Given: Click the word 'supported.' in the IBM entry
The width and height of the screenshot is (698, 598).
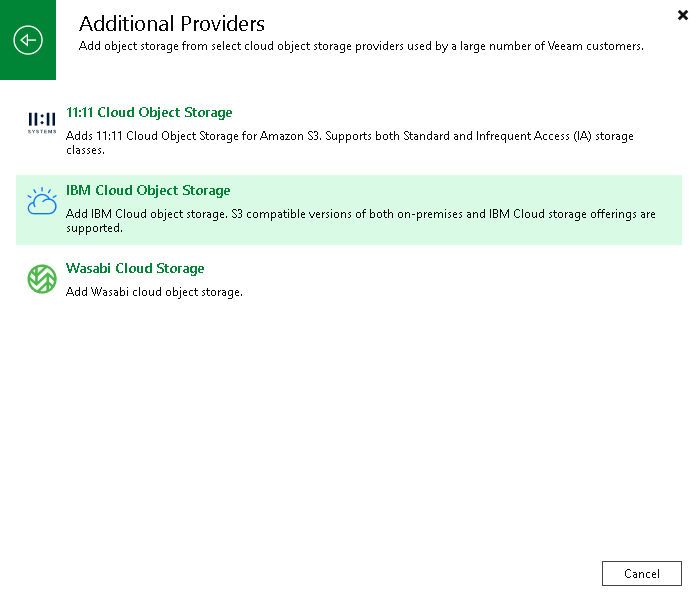Looking at the screenshot, I should point(94,228).
